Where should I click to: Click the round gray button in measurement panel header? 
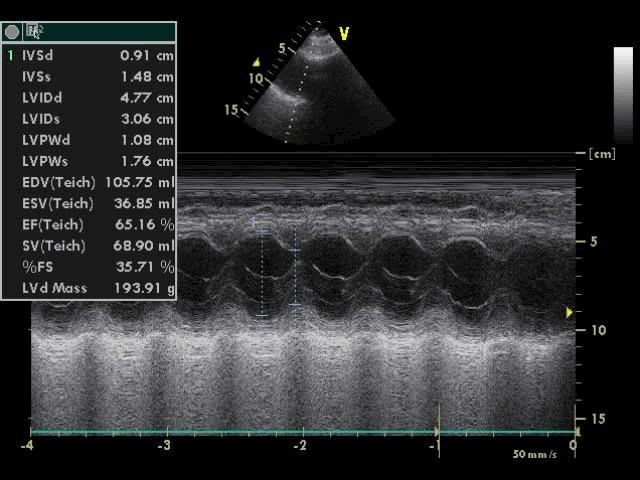(12, 32)
